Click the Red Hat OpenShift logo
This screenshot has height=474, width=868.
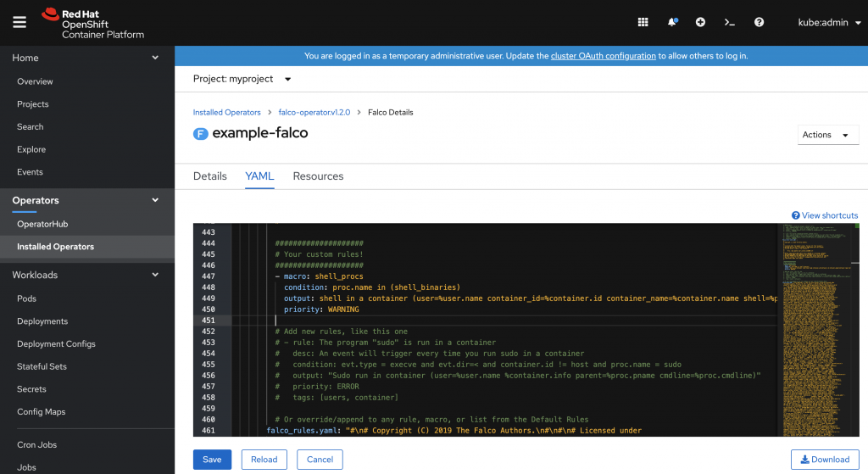click(x=93, y=23)
